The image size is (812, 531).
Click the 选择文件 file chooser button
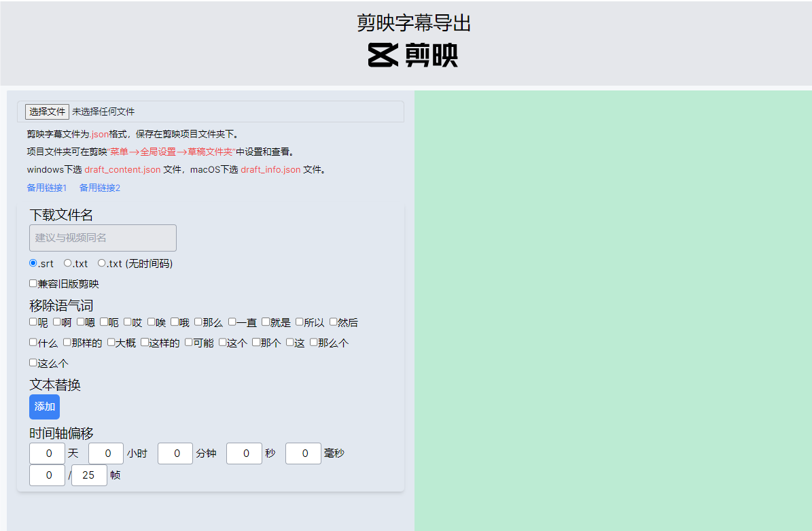[47, 112]
